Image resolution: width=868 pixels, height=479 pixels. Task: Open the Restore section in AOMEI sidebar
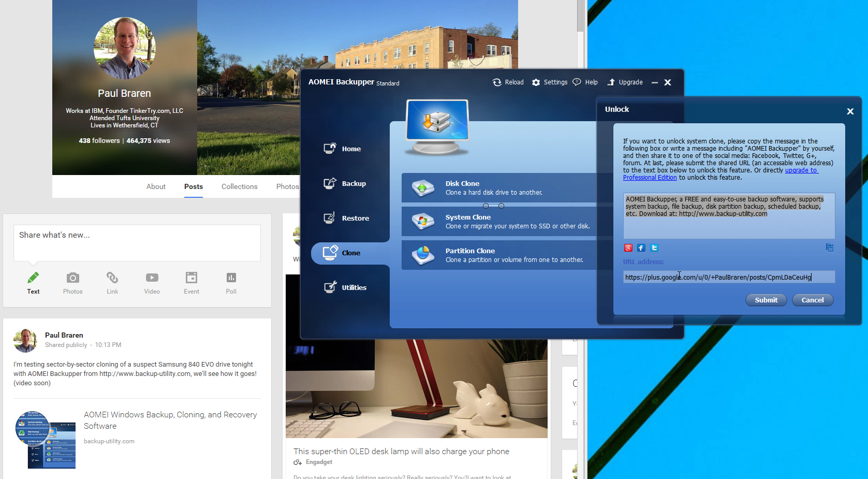tap(346, 218)
